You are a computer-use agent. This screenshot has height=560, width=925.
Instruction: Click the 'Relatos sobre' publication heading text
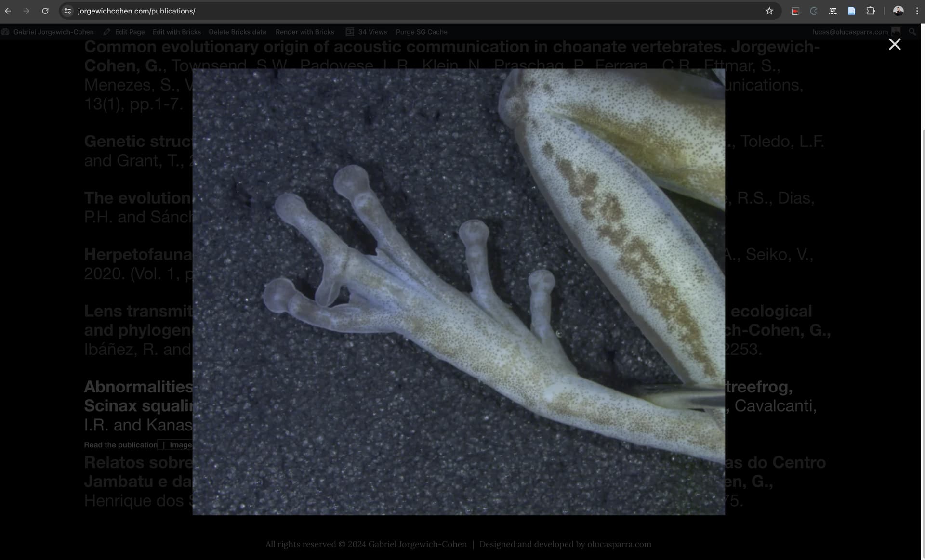[x=139, y=462]
